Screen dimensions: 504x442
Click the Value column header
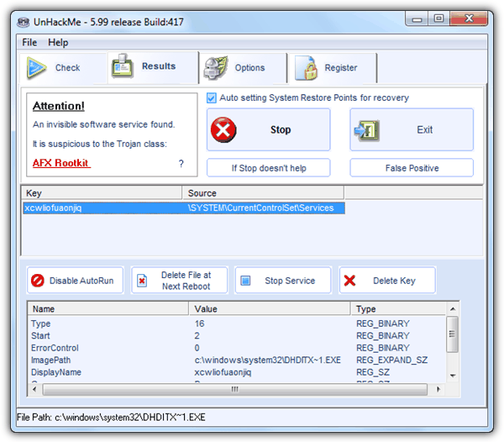[x=270, y=309]
